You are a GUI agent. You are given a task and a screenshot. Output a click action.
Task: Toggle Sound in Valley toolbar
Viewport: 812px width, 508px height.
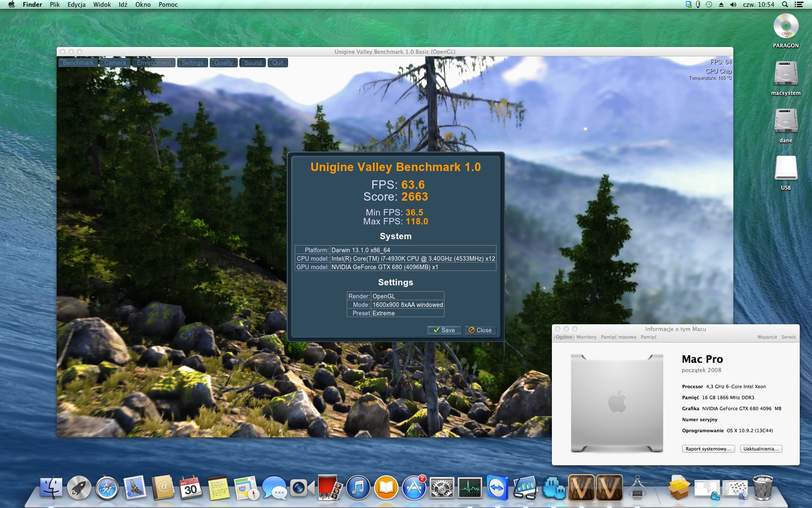(x=253, y=63)
